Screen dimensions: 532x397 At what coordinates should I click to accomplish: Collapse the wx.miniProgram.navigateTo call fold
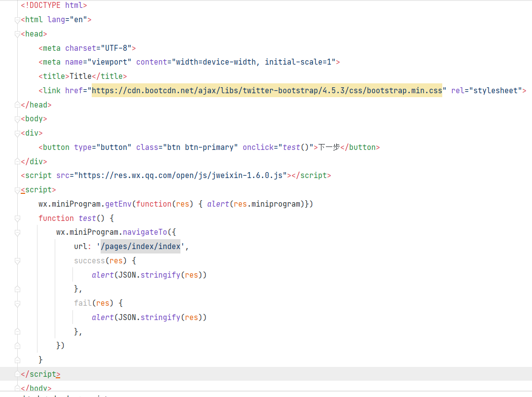pyautogui.click(x=17, y=232)
